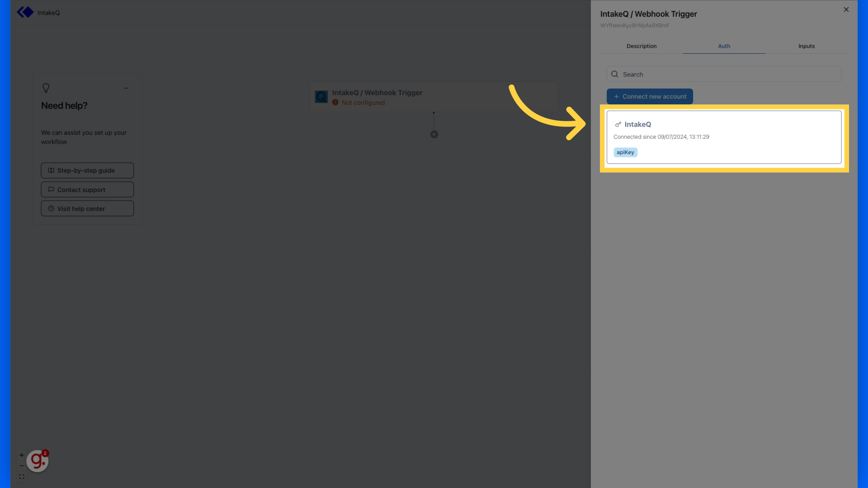This screenshot has width=868, height=488.
Task: Fit canvas to view icon
Action: (x=22, y=477)
